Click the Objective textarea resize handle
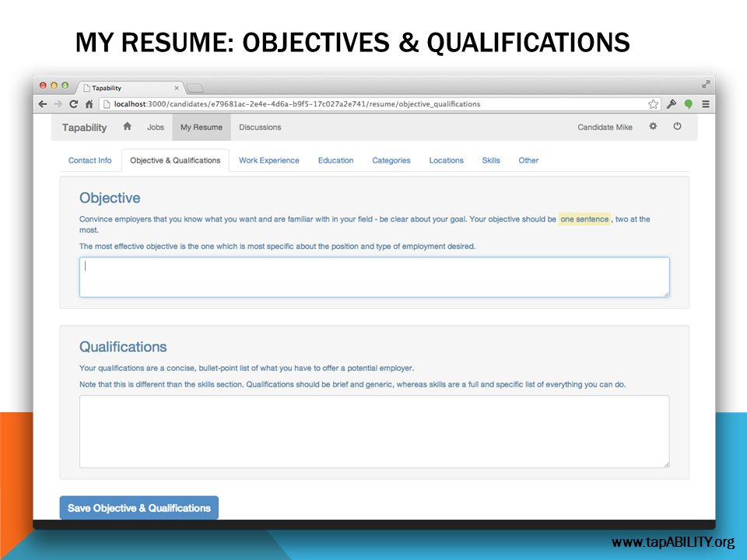Screen dimensions: 747x560 (667, 294)
